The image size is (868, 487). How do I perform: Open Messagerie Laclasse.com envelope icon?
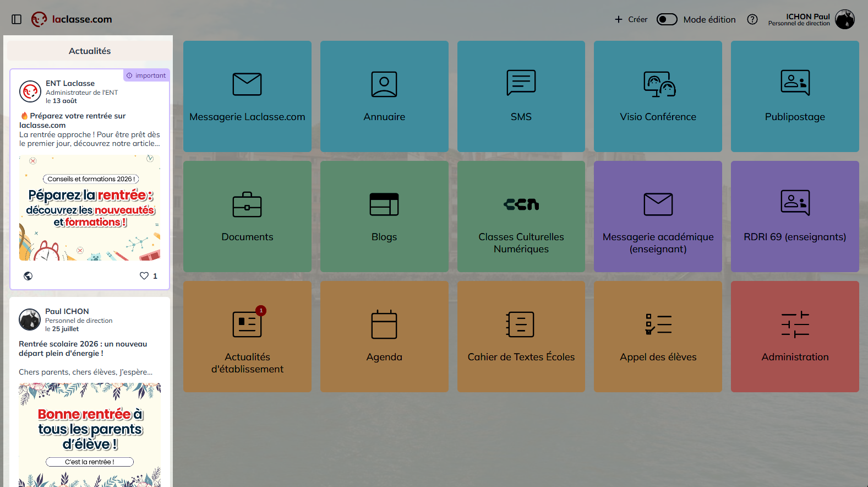pos(247,84)
